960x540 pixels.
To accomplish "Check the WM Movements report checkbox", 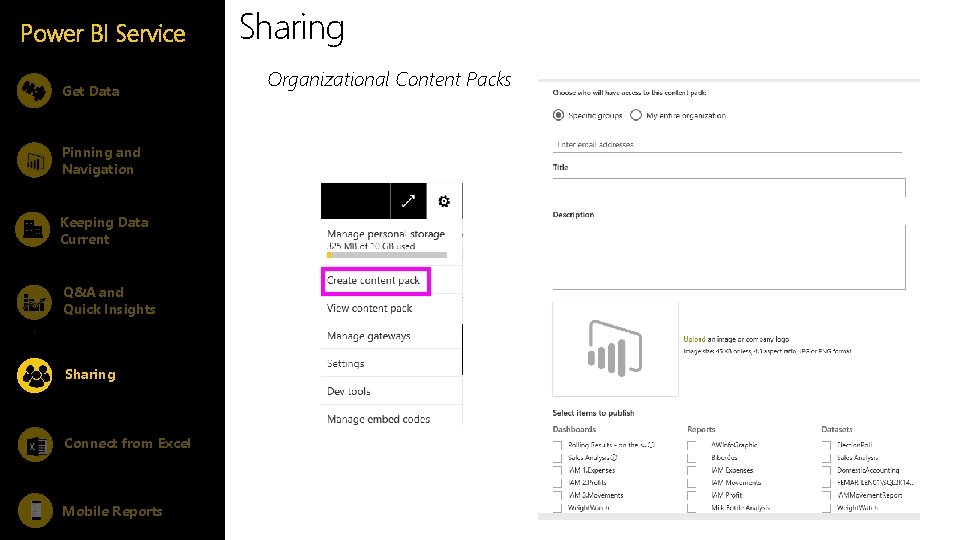I will (x=692, y=482).
